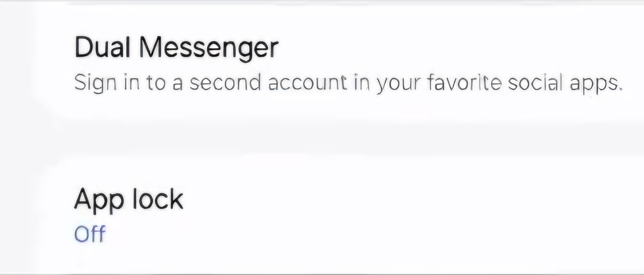This screenshot has width=644, height=275.
Task: Select the Off status under App lock
Action: click(90, 233)
